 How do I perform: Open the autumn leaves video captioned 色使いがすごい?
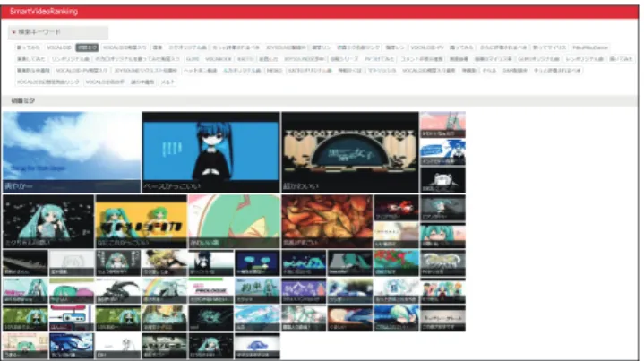point(327,221)
